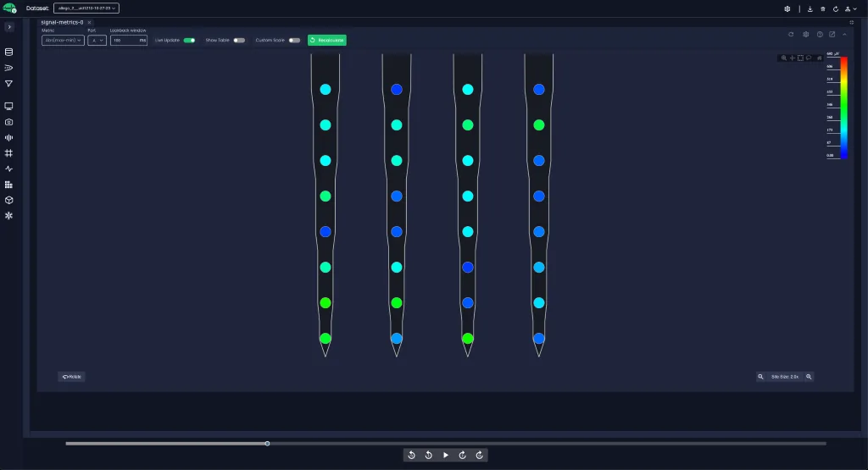Open the Metric dropdown

tap(63, 41)
